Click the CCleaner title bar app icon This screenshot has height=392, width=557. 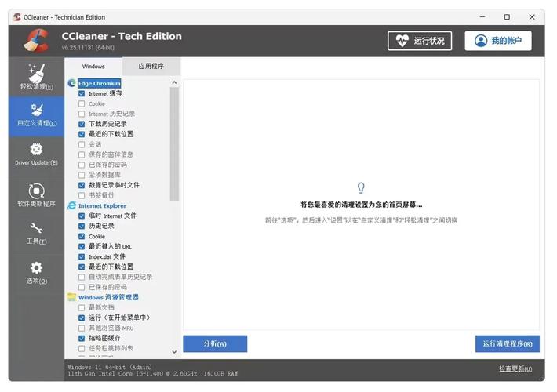(x=16, y=17)
